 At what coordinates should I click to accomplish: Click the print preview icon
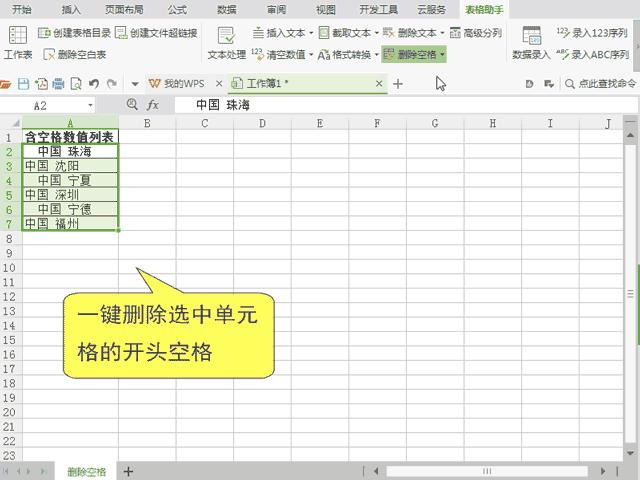pyautogui.click(x=76, y=84)
